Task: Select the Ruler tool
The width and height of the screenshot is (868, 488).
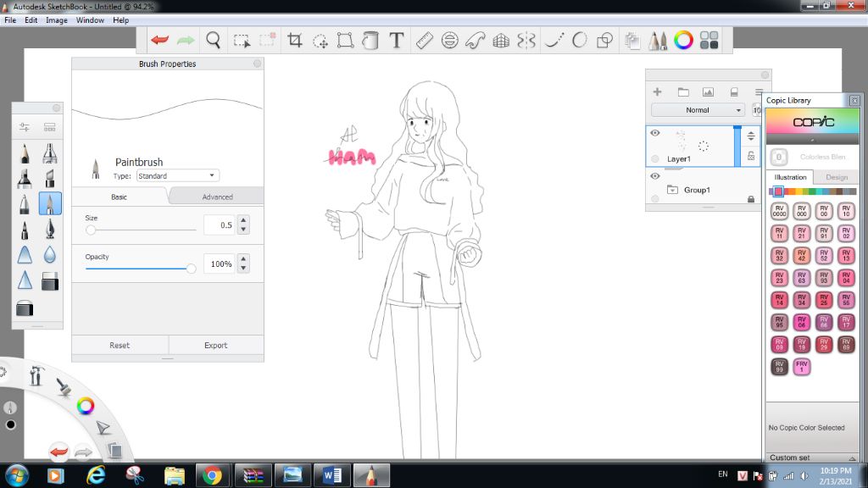Action: point(424,40)
